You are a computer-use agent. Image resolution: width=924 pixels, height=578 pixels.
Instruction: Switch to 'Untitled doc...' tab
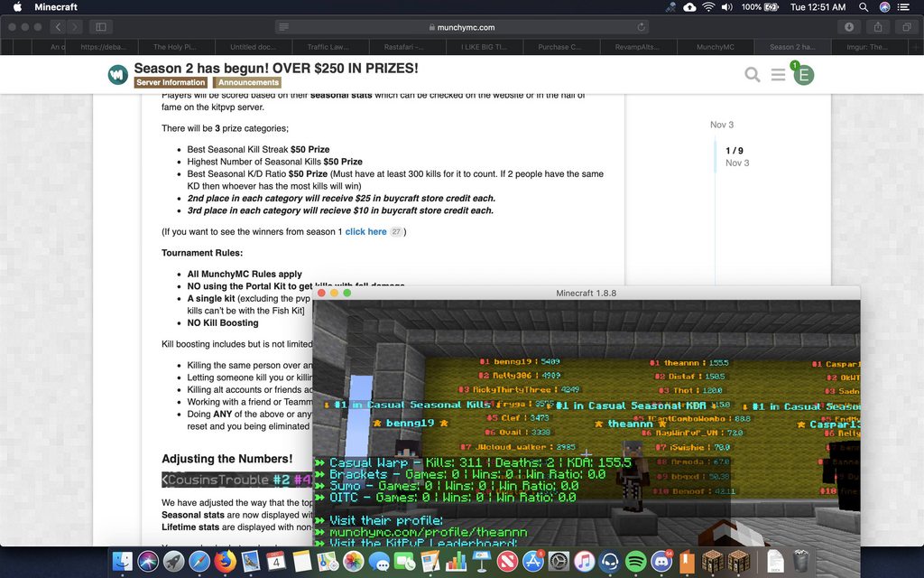(253, 47)
